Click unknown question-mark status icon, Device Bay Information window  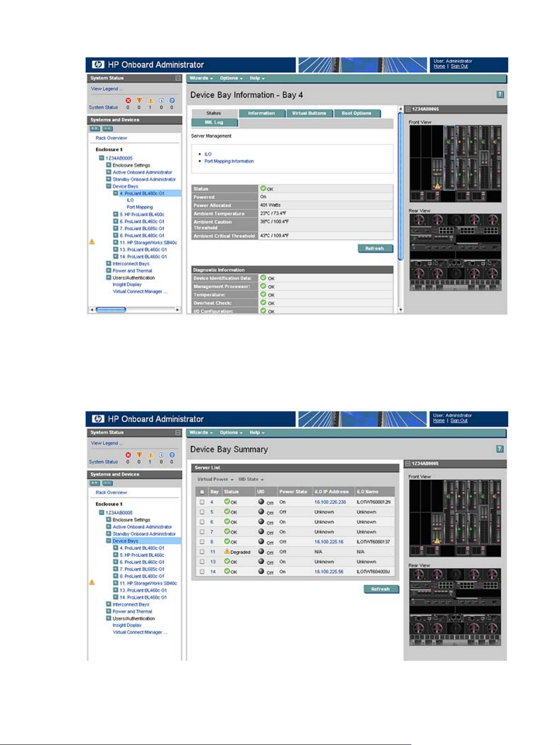coord(172,101)
